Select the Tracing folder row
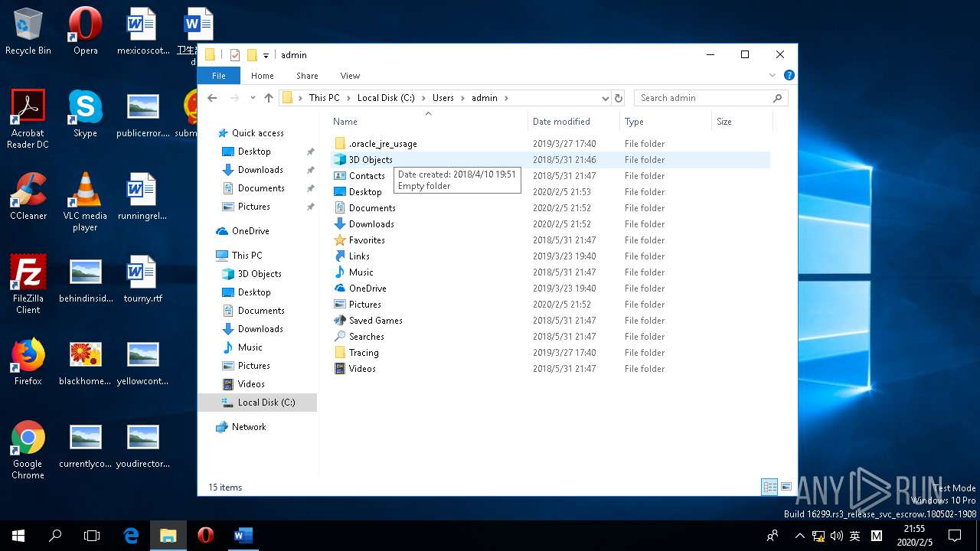 click(x=551, y=353)
